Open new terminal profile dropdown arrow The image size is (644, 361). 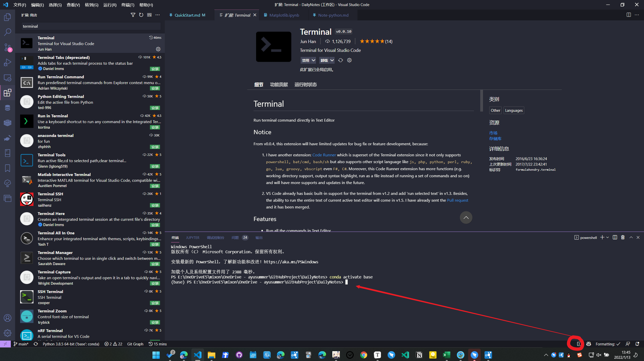[608, 237]
